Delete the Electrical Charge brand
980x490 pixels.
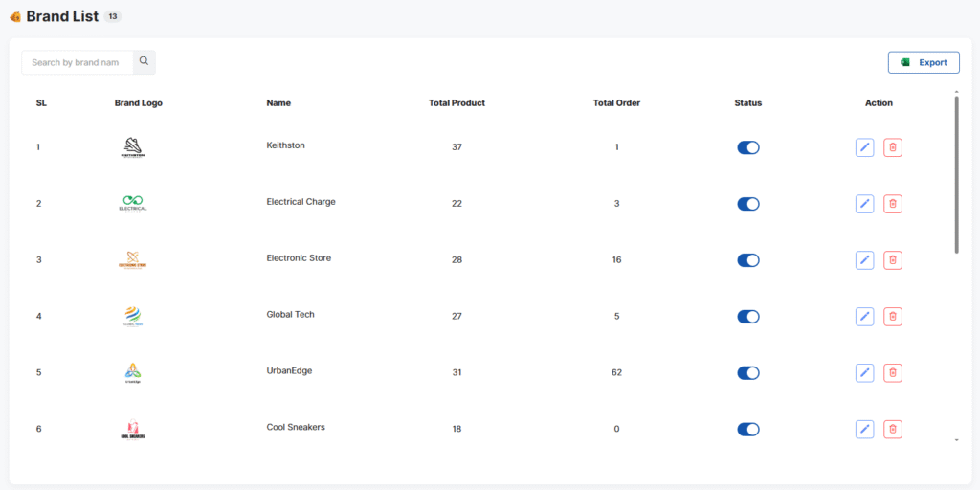893,204
